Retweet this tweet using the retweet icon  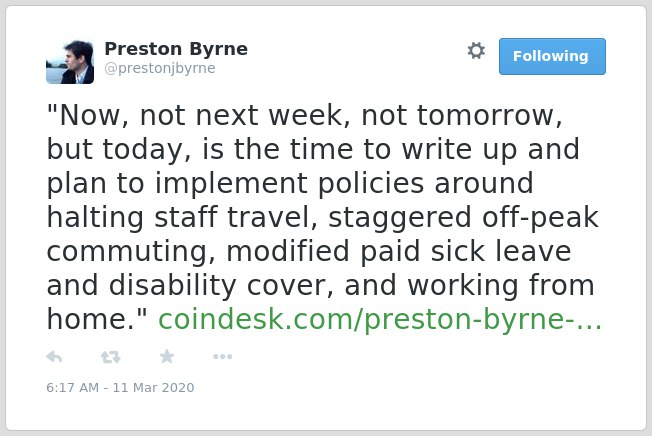coord(111,357)
